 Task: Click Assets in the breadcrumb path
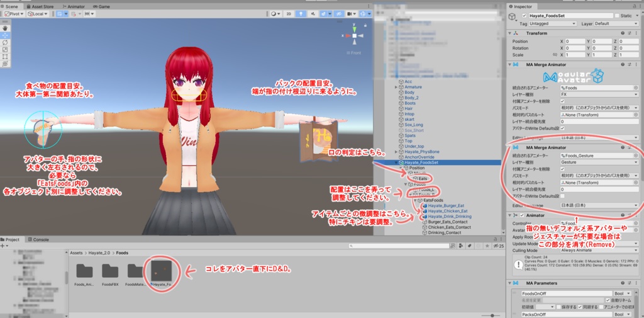click(76, 253)
